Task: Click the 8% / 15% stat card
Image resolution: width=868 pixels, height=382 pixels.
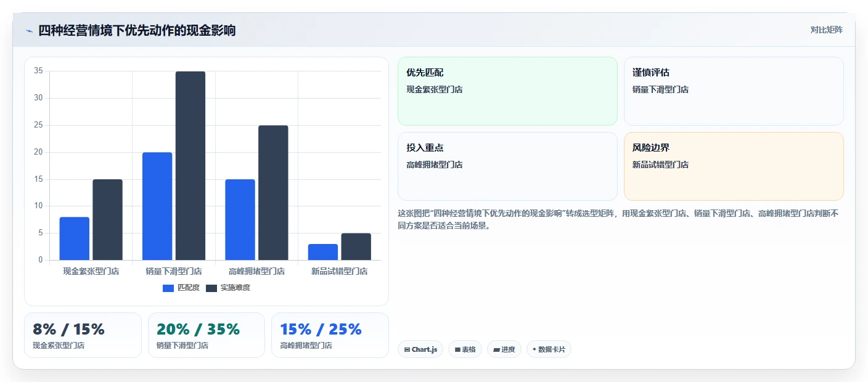Action: (83, 335)
